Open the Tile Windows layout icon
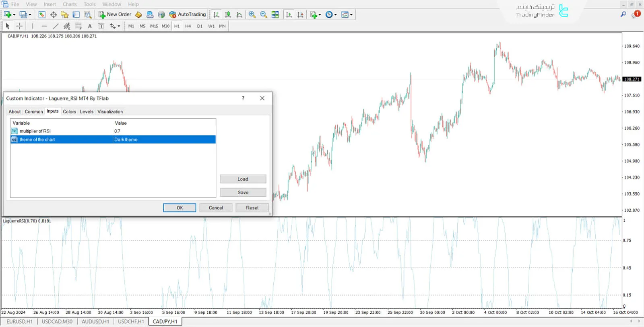Screen dimensions: 644x327 tap(275, 14)
